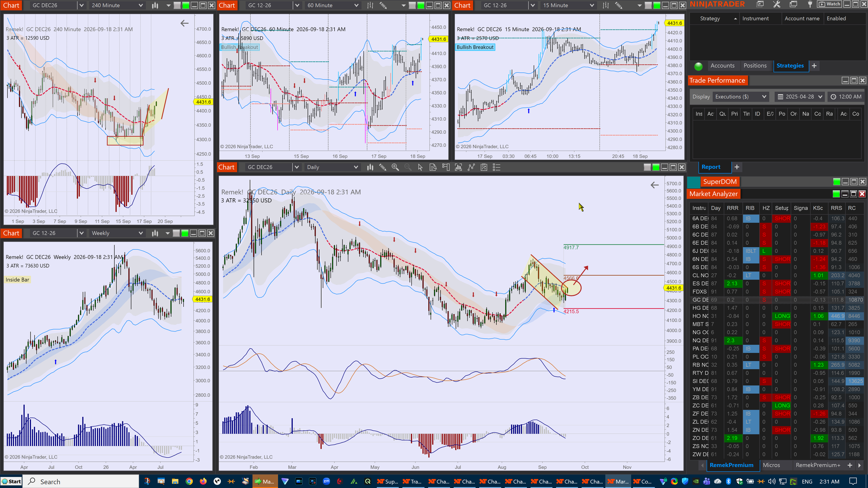Viewport: 868px width, 488px height.
Task: Toggle green link button in SuperDOM window
Action: (837, 182)
